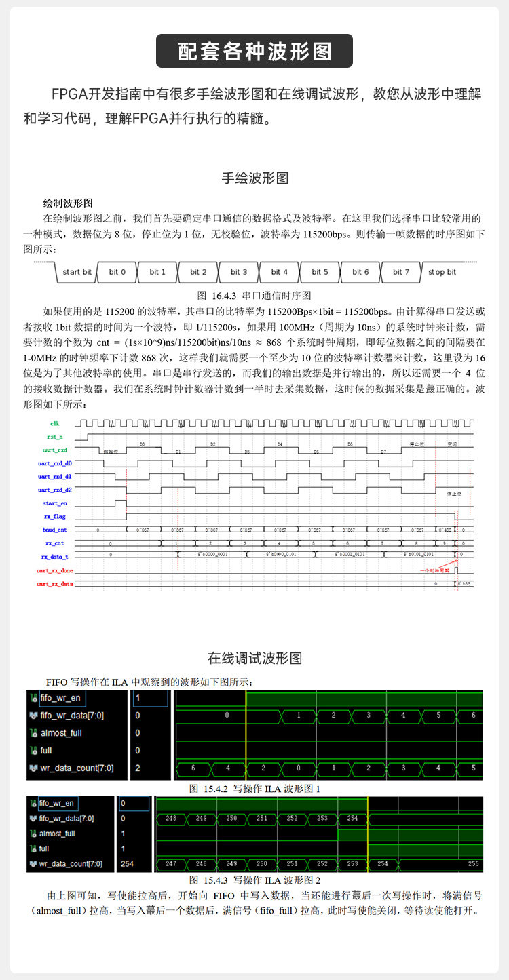Click the fifo_wr_en signal icon in ILA waveform 1
This screenshot has height=980, width=509.
pos(33,697)
